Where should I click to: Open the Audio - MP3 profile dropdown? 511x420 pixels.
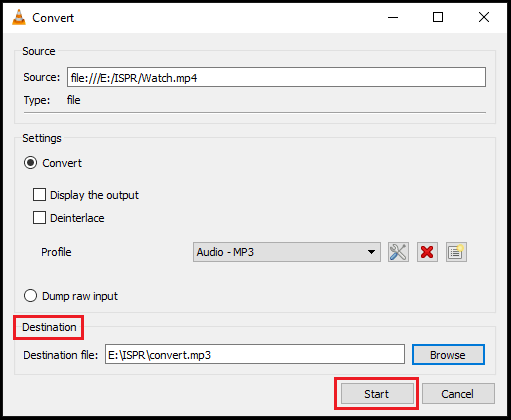click(x=287, y=252)
